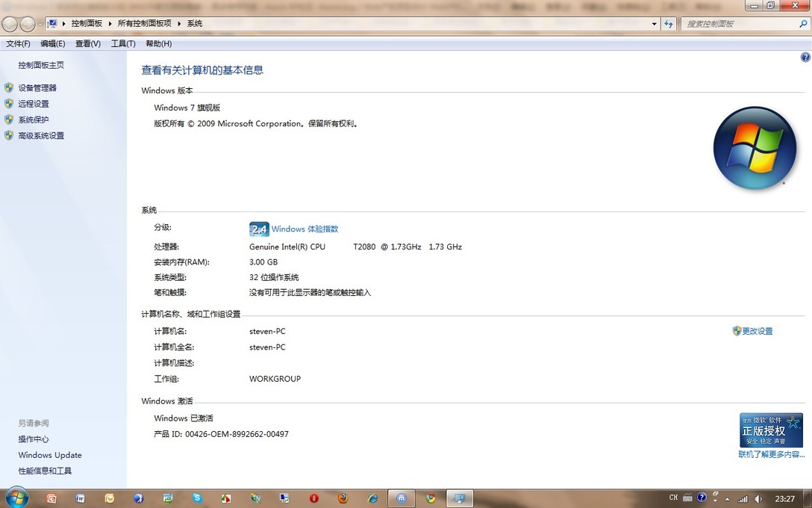Show hidden tray icons with the up arrow
The width and height of the screenshot is (812, 508).
pos(727,499)
